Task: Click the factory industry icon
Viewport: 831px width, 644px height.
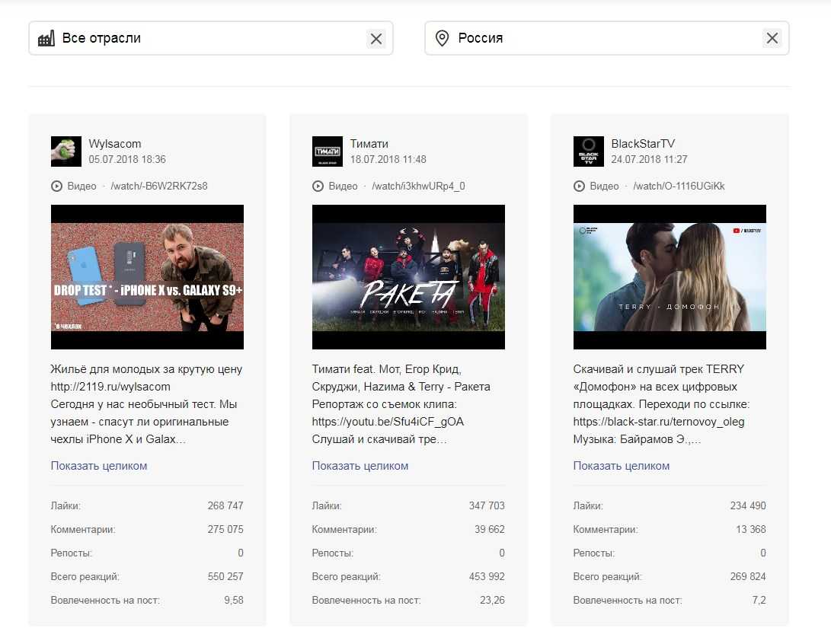Action: coord(46,39)
